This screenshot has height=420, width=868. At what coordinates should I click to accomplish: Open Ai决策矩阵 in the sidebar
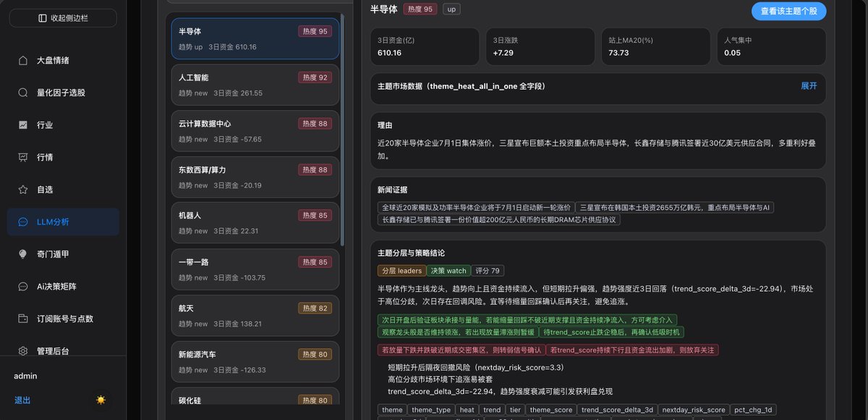[x=63, y=287]
